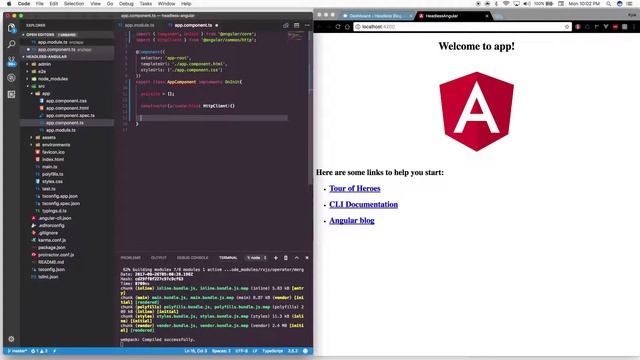
Task: Open the Source Control view icon
Action: tap(11, 61)
